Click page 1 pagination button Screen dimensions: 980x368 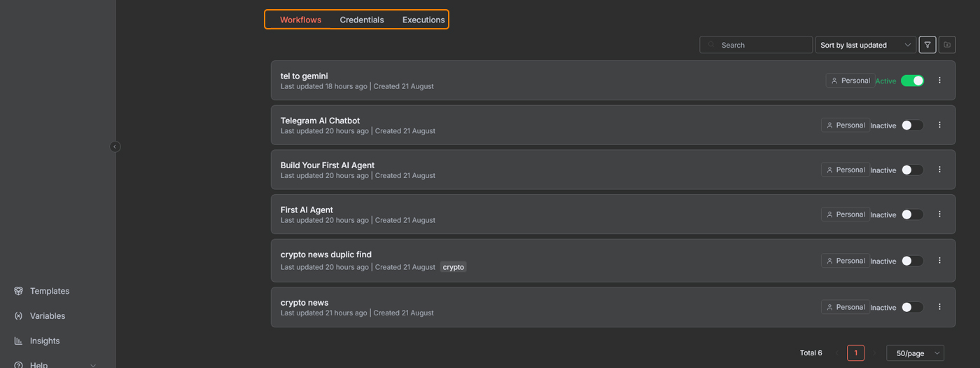(855, 353)
